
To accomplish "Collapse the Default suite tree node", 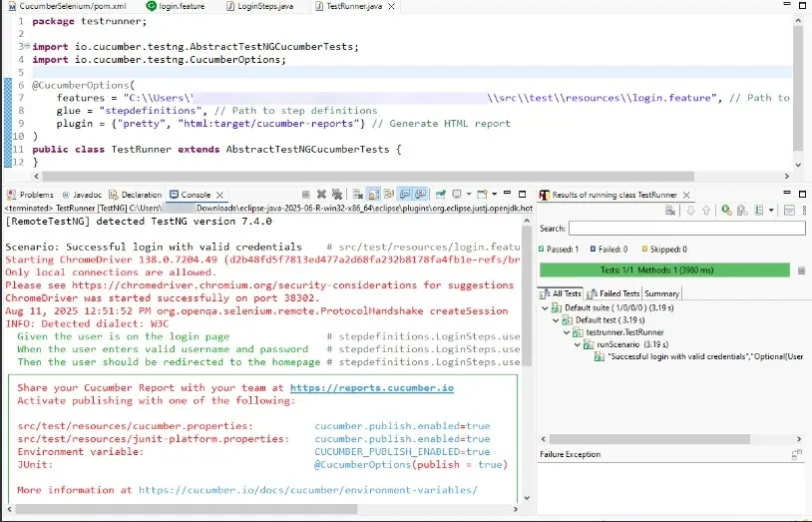I will tap(545, 308).
